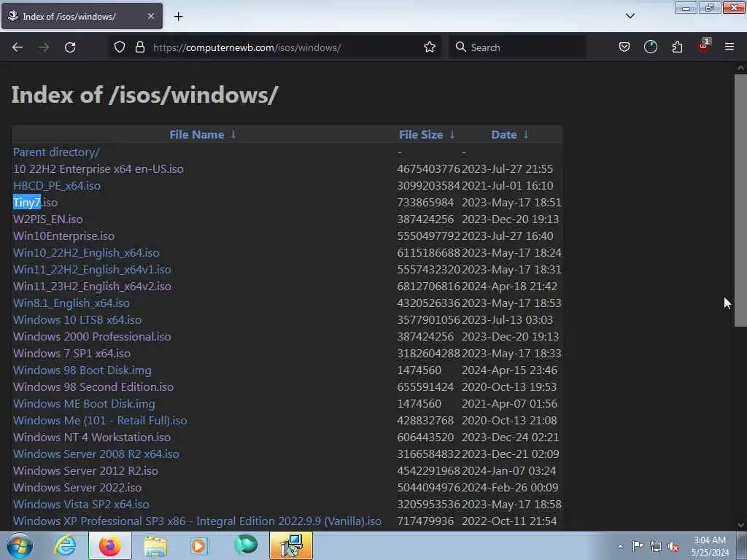This screenshot has height=560, width=747.
Task: Download Win10Enterprise.iso
Action: pos(64,236)
